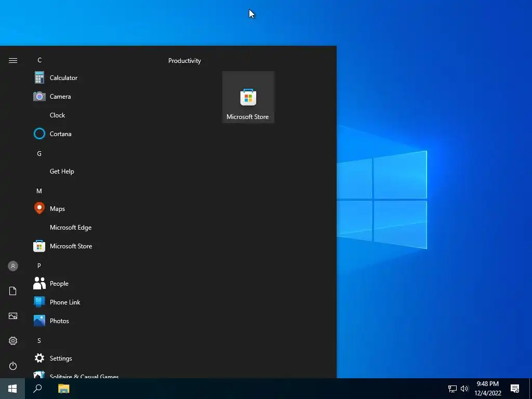Expand the Start menu hamburger button
This screenshot has height=399, width=532.
coord(13,60)
